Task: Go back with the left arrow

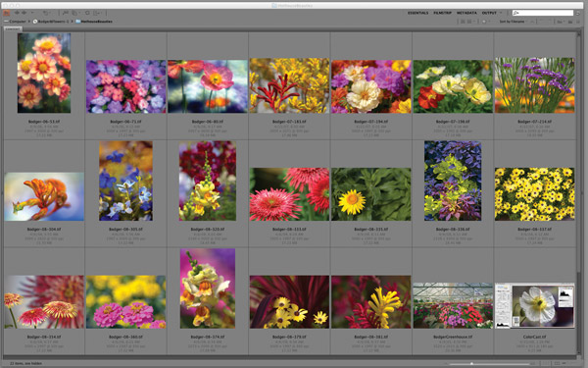Action: coord(17,13)
